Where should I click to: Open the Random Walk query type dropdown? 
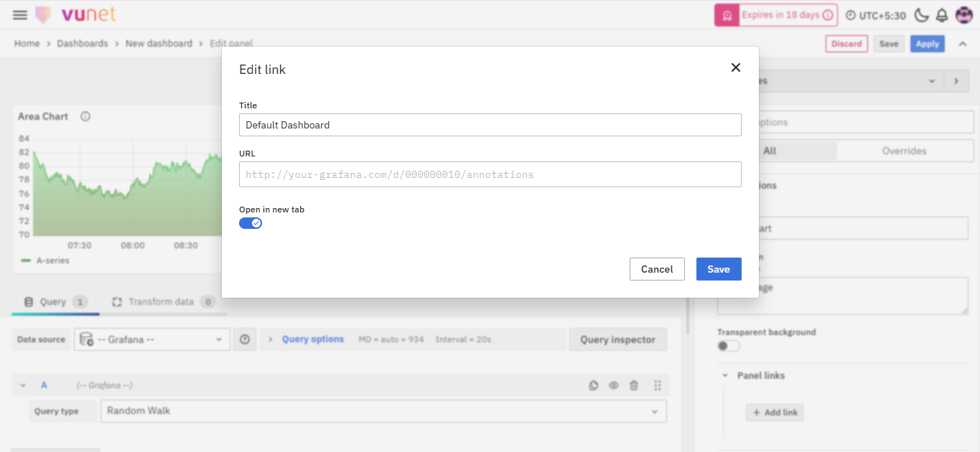(383, 411)
